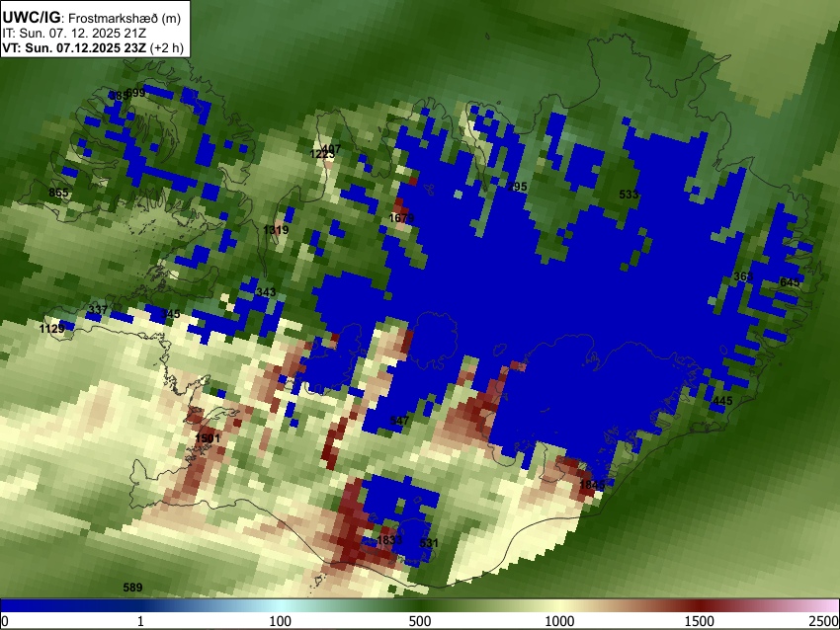
Task: Click the 1833 value label on map
Action: coord(389,539)
